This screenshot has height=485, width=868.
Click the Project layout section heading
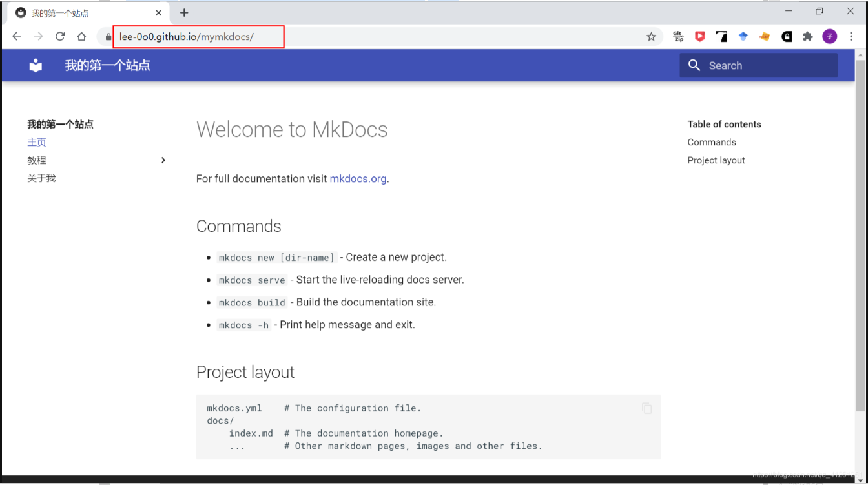point(245,372)
